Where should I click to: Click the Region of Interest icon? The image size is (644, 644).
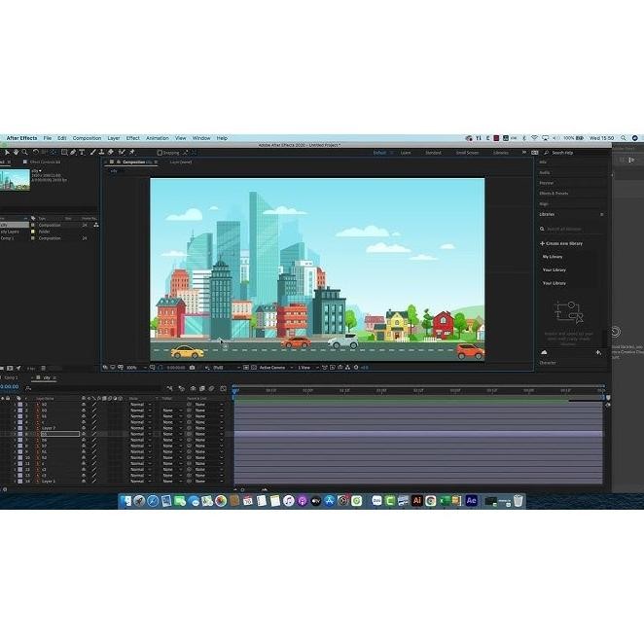click(x=245, y=368)
